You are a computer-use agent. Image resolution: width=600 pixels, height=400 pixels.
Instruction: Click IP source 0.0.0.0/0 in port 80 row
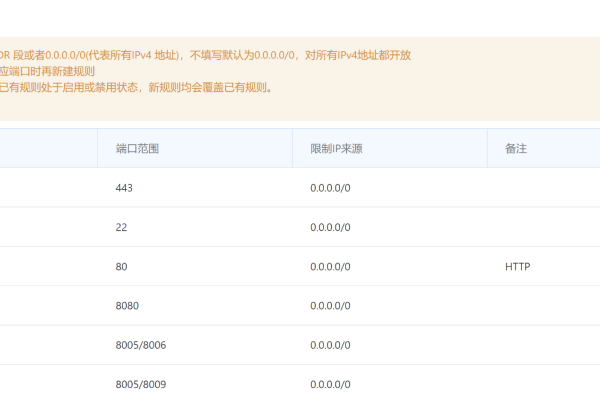pos(330,267)
